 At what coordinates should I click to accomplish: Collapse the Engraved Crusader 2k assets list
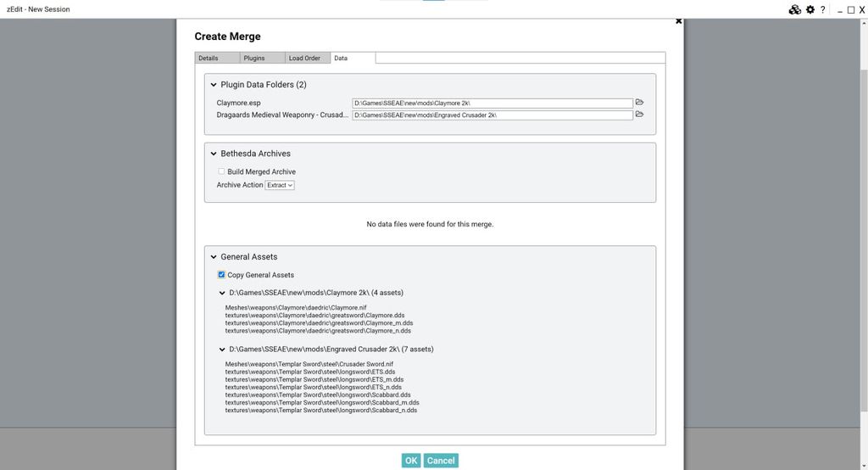222,349
